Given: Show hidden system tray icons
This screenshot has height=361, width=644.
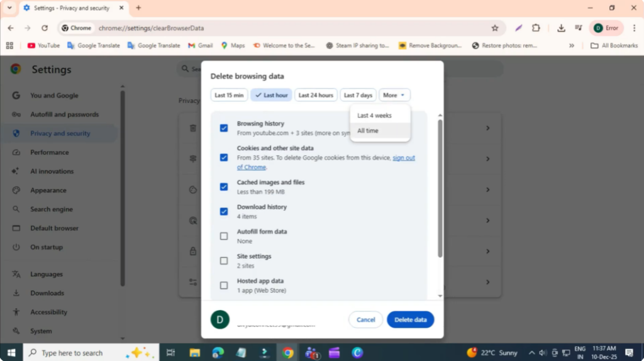Looking at the screenshot, I should coord(531,353).
